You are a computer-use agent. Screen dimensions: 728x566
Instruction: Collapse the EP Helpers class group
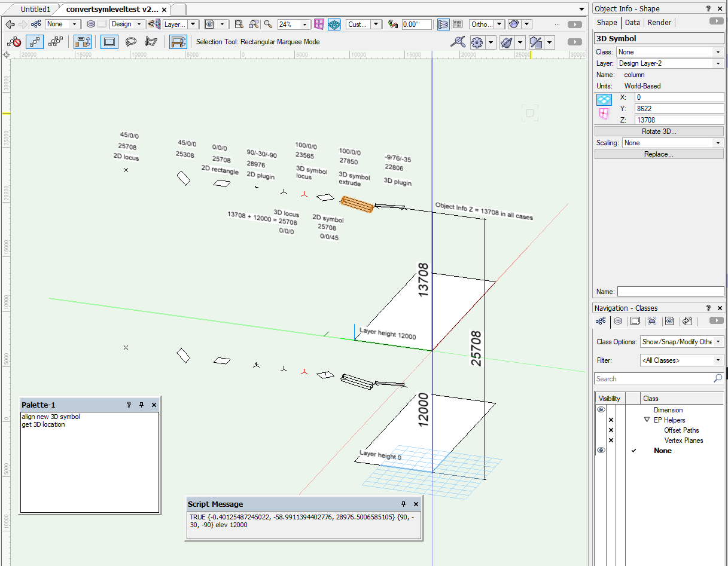tap(647, 420)
